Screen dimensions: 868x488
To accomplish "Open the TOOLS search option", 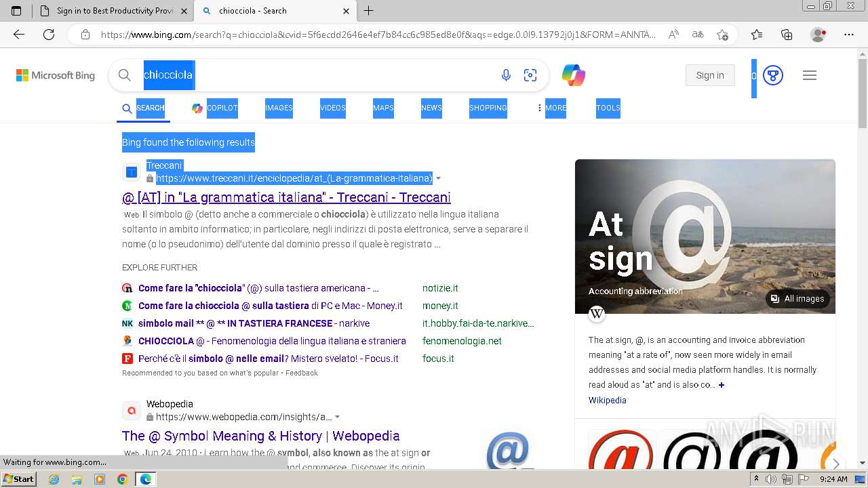I will click(608, 108).
